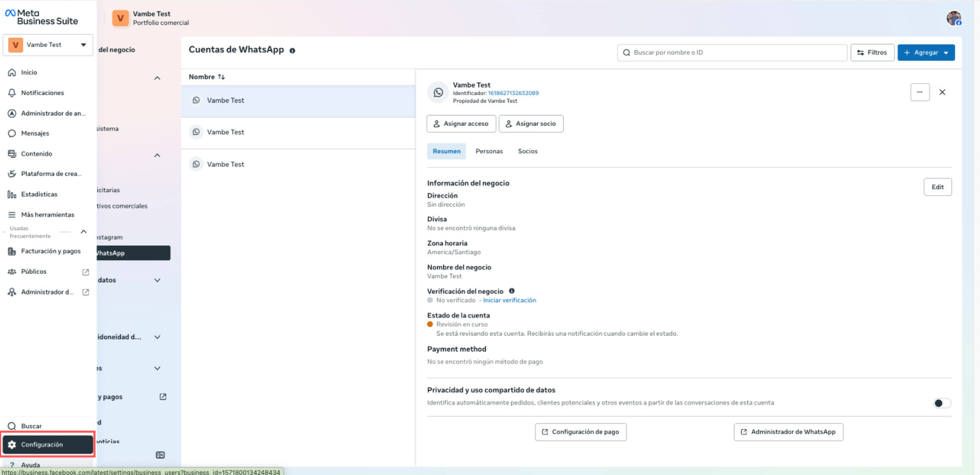Image resolution: width=980 pixels, height=475 pixels.
Task: Collapse the Usadas frecuentemente section
Action: (84, 232)
